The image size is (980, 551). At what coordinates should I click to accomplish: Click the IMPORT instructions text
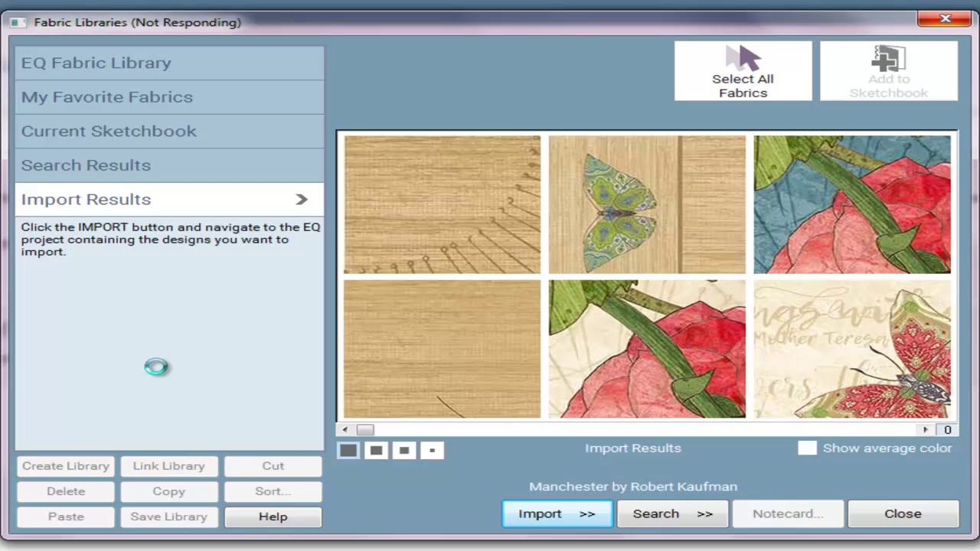click(171, 240)
